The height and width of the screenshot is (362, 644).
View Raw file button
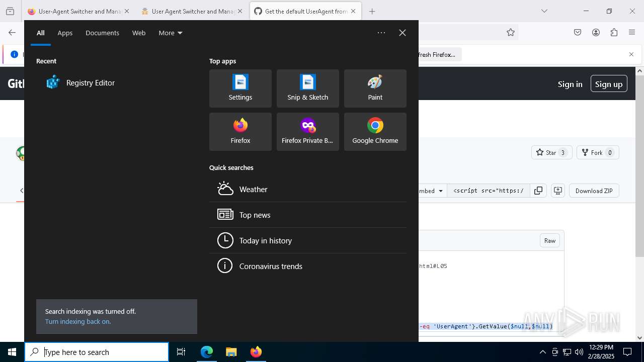550,241
